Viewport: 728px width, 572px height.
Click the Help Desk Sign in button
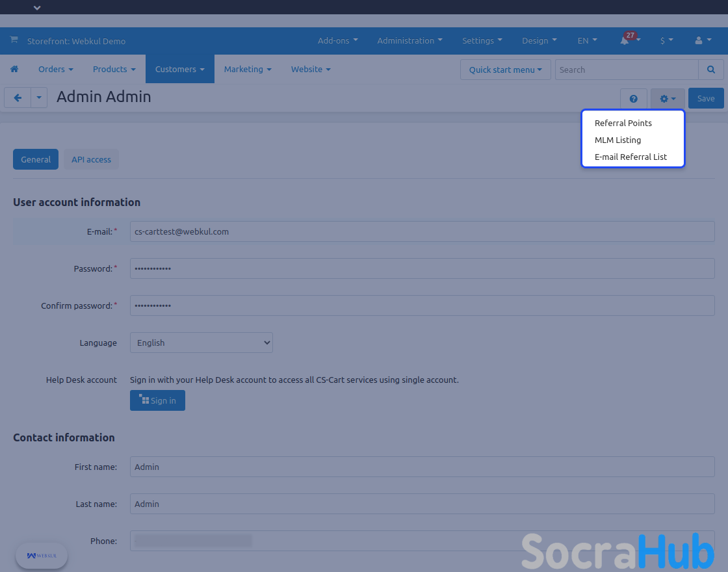pyautogui.click(x=157, y=400)
